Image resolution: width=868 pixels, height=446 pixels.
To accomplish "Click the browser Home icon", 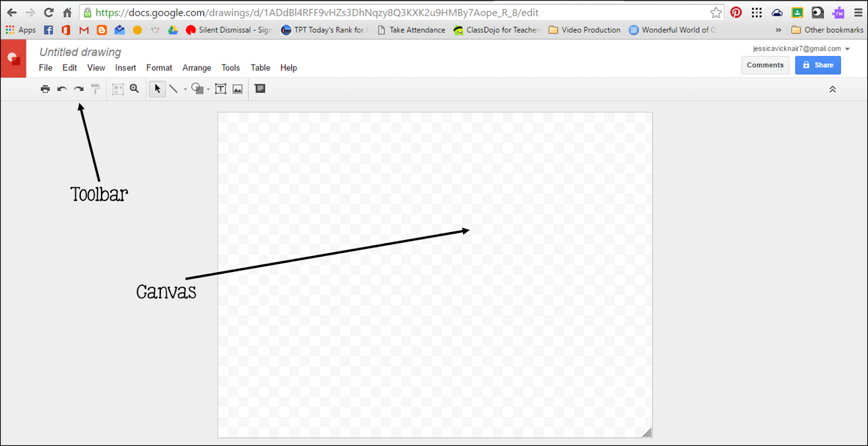I will [67, 12].
